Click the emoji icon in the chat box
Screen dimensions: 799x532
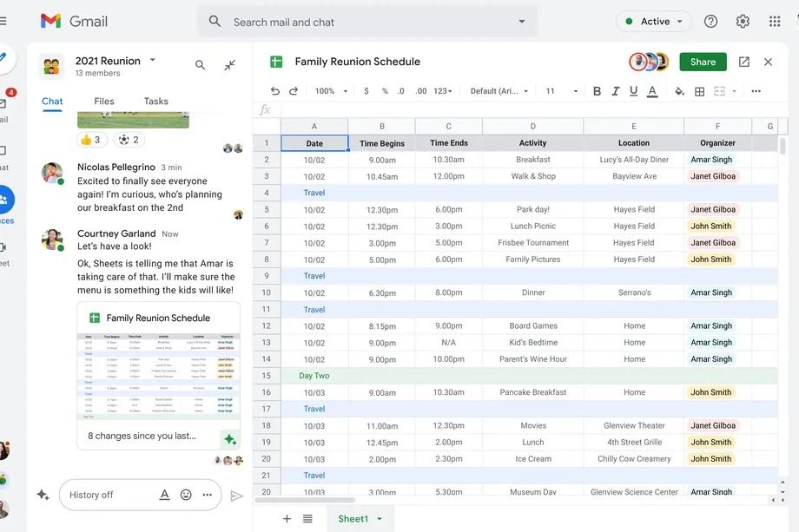click(x=185, y=494)
